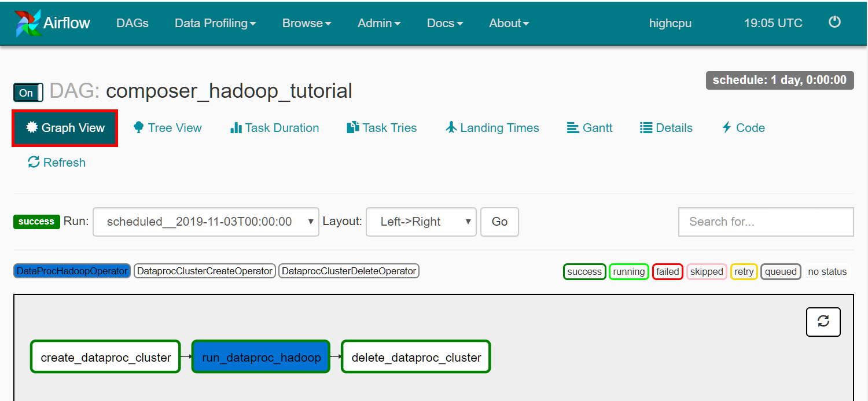The height and width of the screenshot is (401, 868).
Task: Click the Go button
Action: pyautogui.click(x=499, y=222)
